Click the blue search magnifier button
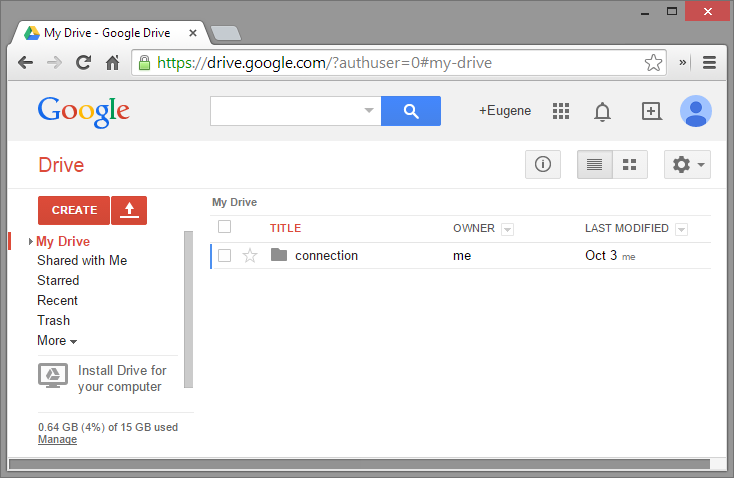Viewport: 734px width, 478px height. pyautogui.click(x=411, y=111)
